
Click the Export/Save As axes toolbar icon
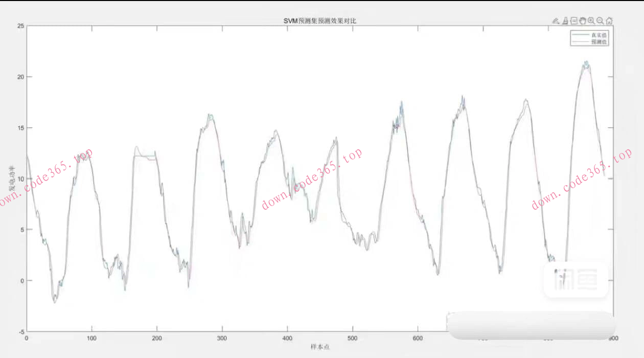[x=556, y=21]
